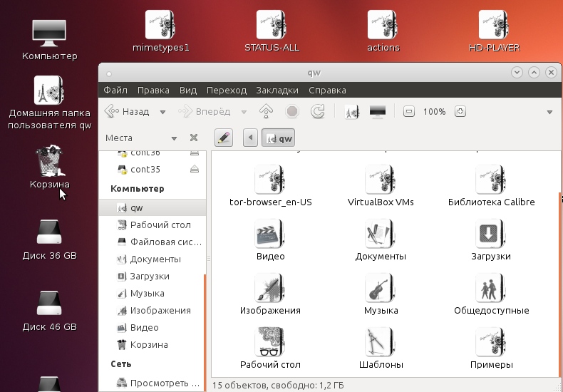Click the sidebar vertical scrollbar
Screen dimensions: 563x392
pyautogui.click(x=205, y=332)
